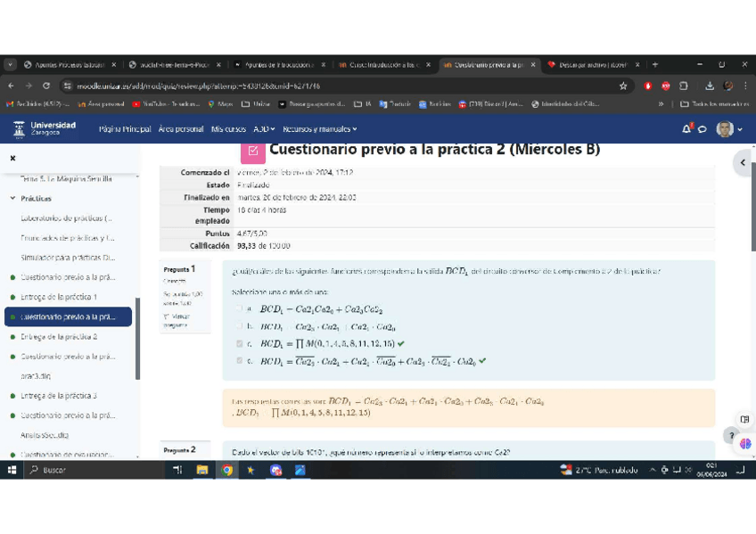This screenshot has height=534, width=756.
Task: Click the site information icon in address bar
Action: (68, 86)
